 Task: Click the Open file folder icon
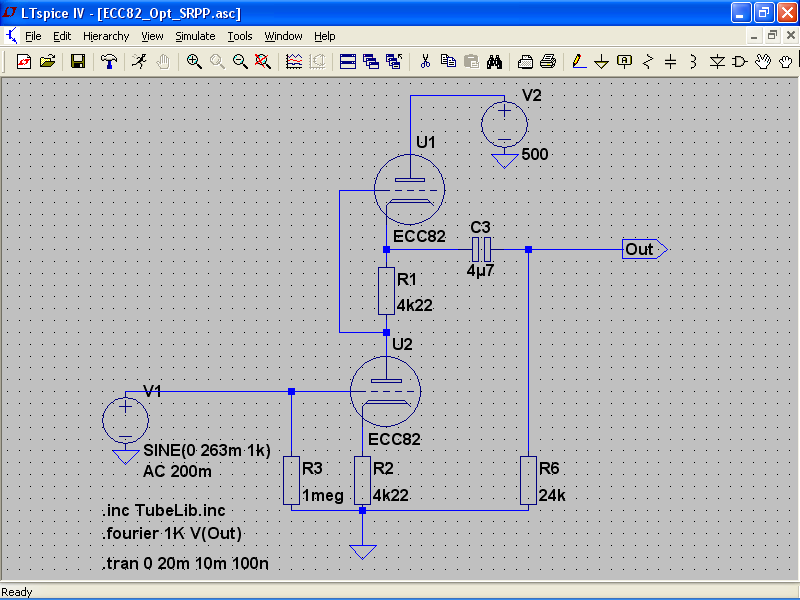click(47, 62)
